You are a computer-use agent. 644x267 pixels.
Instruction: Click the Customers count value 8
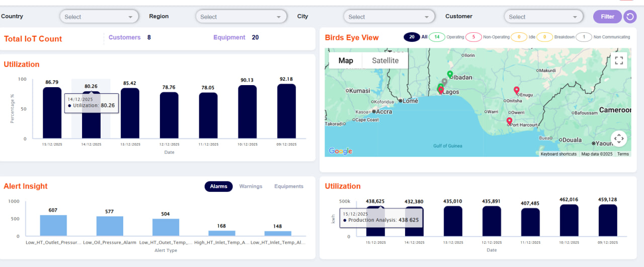149,37
